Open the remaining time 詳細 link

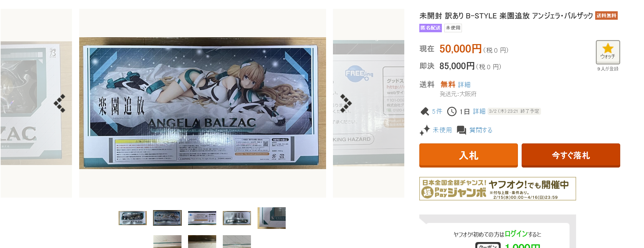click(x=479, y=111)
